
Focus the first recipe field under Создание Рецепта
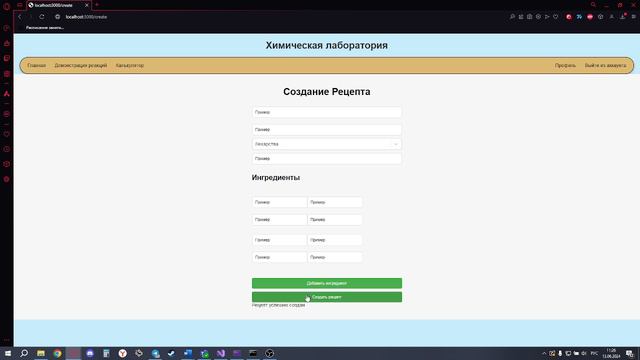(327, 112)
